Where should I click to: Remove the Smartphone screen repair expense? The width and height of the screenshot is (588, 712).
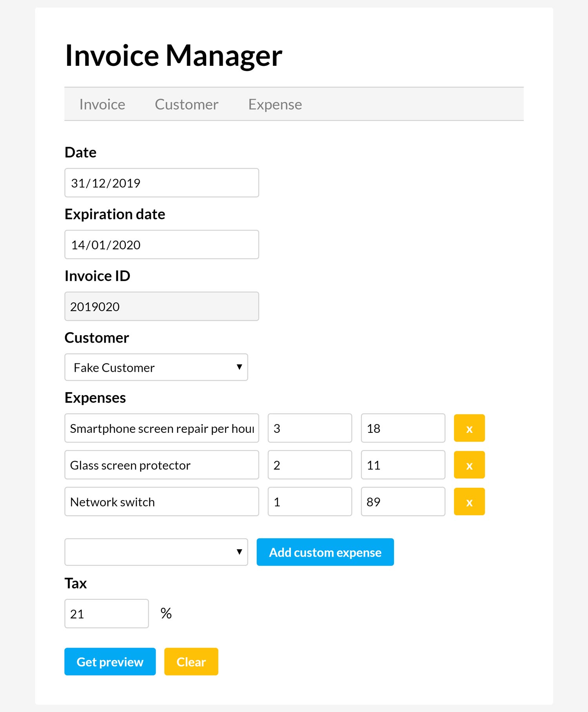click(x=469, y=428)
